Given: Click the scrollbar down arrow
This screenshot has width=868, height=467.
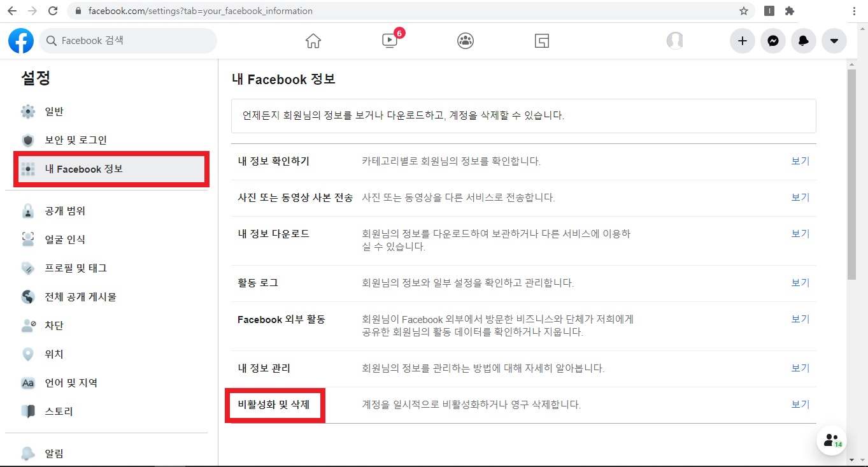Looking at the screenshot, I should coord(851,459).
